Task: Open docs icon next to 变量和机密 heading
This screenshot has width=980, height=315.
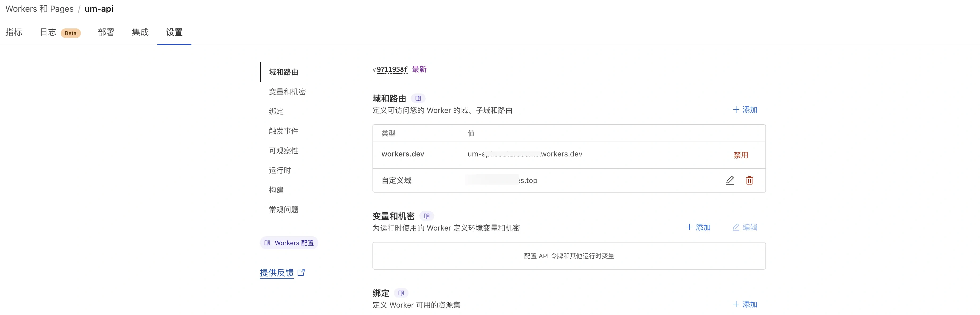Action: 426,216
